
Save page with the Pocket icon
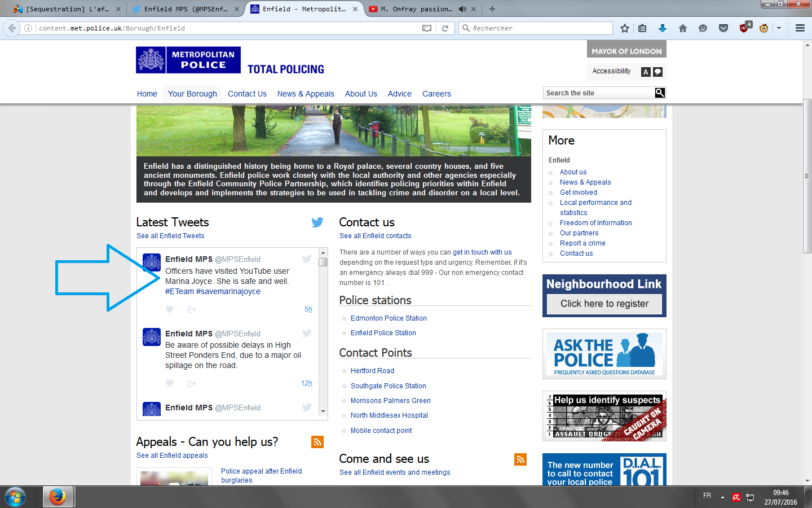point(723,28)
